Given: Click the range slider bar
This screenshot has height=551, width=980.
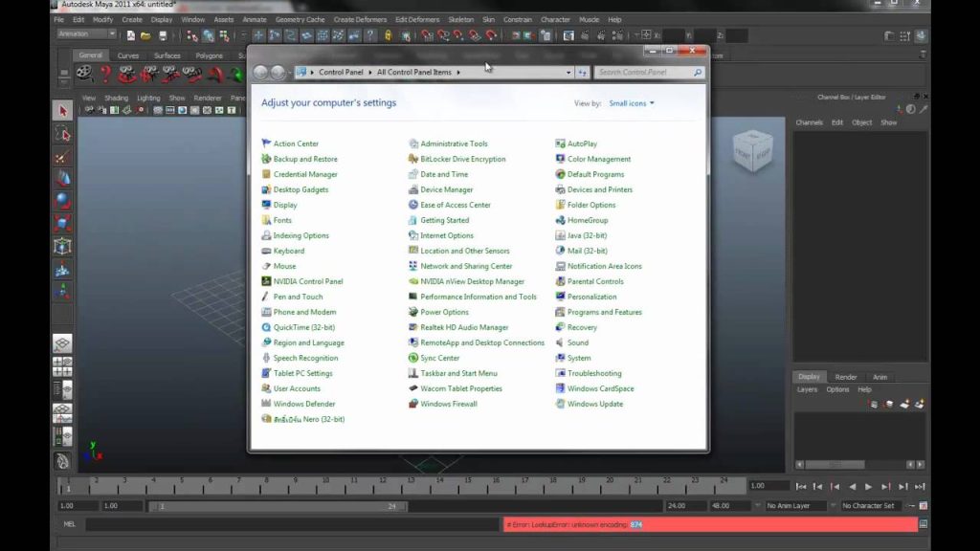Looking at the screenshot, I should point(278,507).
